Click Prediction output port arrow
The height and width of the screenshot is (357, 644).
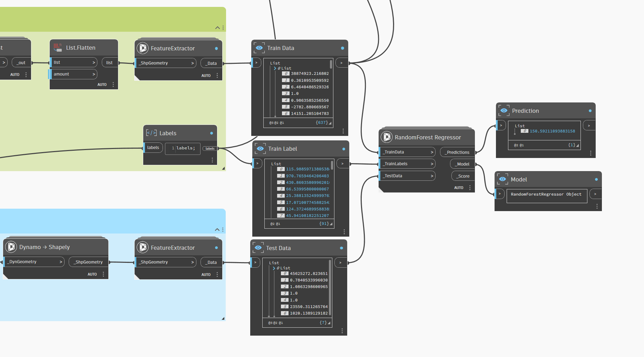point(589,126)
